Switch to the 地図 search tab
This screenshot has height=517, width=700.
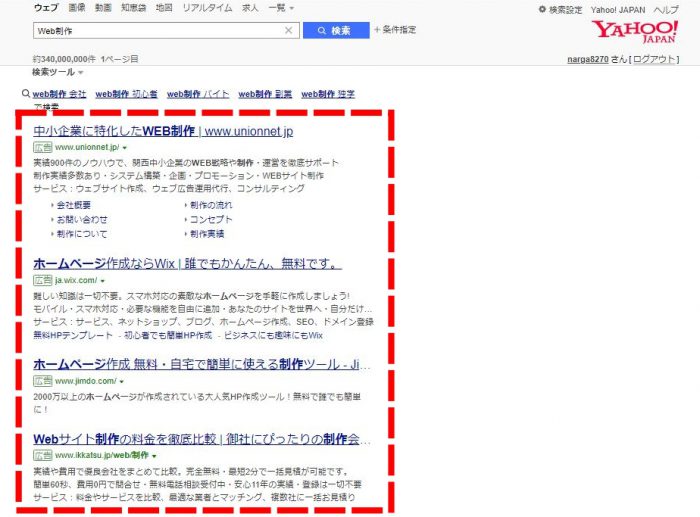[164, 8]
